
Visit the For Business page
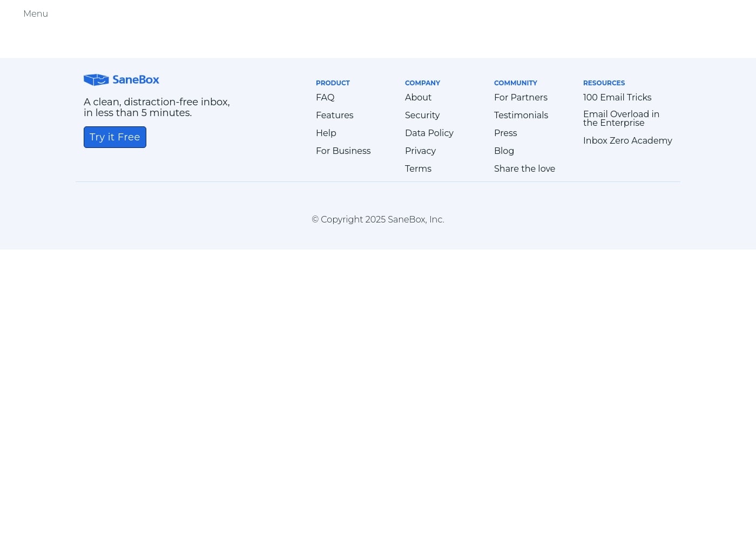coord(343,151)
